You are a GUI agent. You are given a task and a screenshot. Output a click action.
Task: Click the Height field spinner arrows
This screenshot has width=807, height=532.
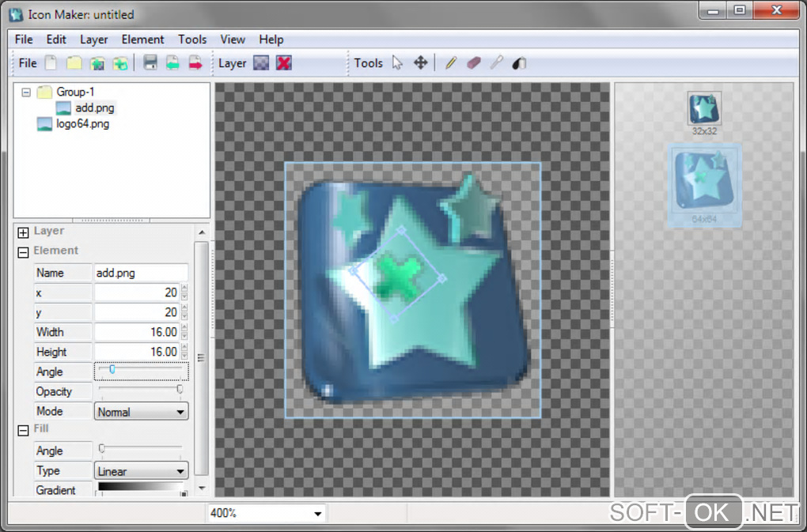coord(184,352)
